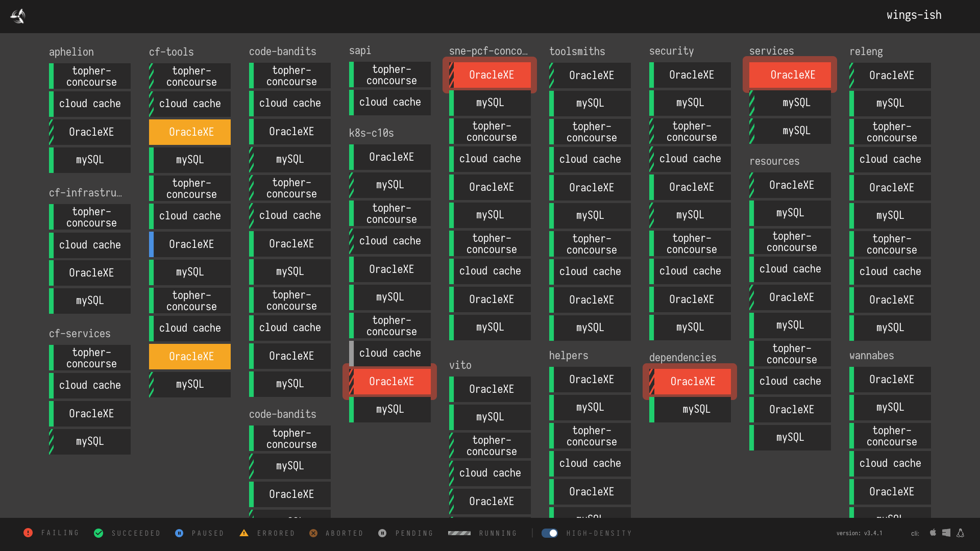980x551 pixels.
Task: Click the FAILING status icon in the legend
Action: (x=28, y=533)
